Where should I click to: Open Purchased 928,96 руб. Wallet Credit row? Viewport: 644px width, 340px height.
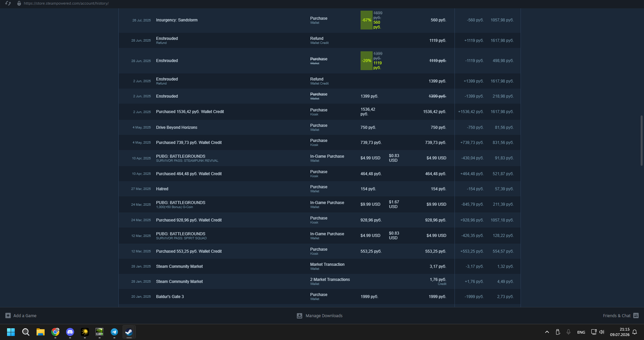(320, 220)
